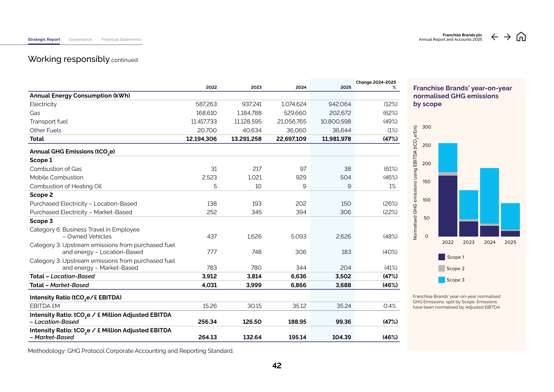554x392 pixels.
Task: Click the 2025 bar in chart
Action: [510, 220]
